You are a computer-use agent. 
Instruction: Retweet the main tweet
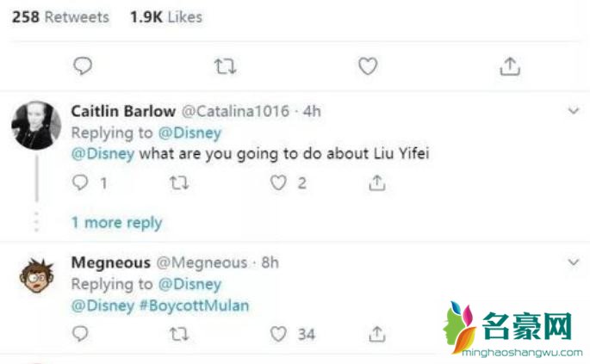coord(225,65)
